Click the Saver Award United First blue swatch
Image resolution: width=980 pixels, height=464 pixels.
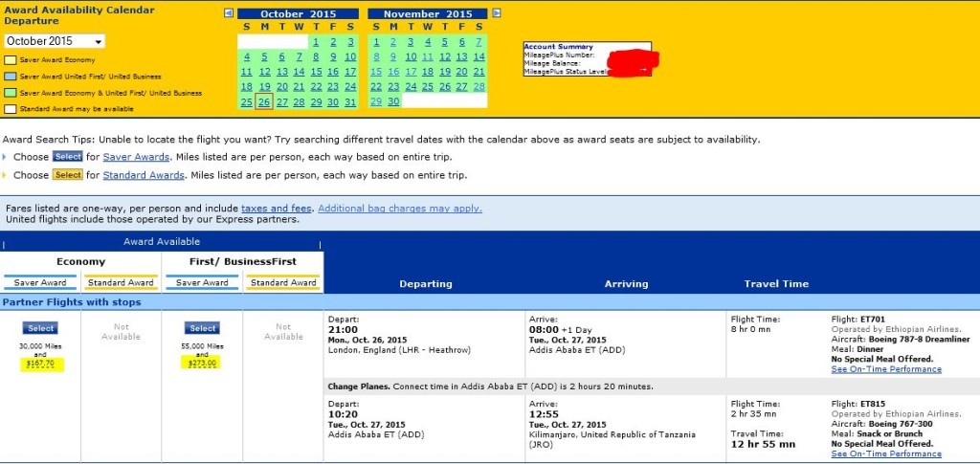pos(10,77)
